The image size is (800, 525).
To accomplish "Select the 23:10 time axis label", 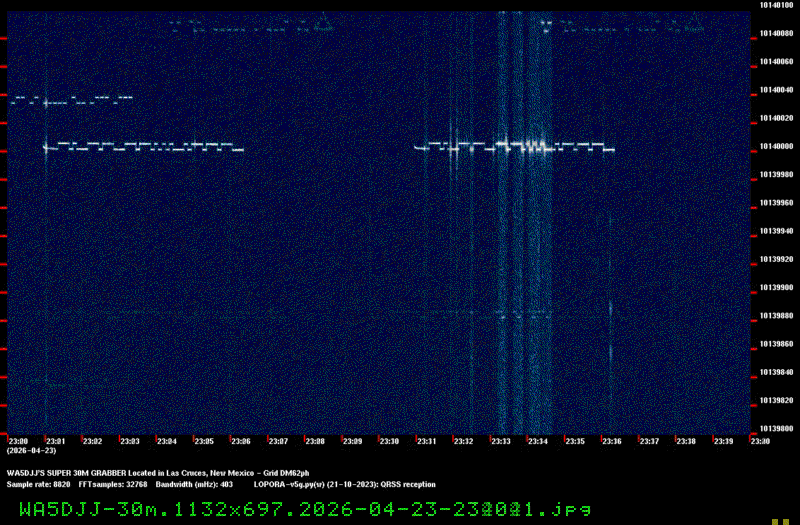I will coord(389,441).
